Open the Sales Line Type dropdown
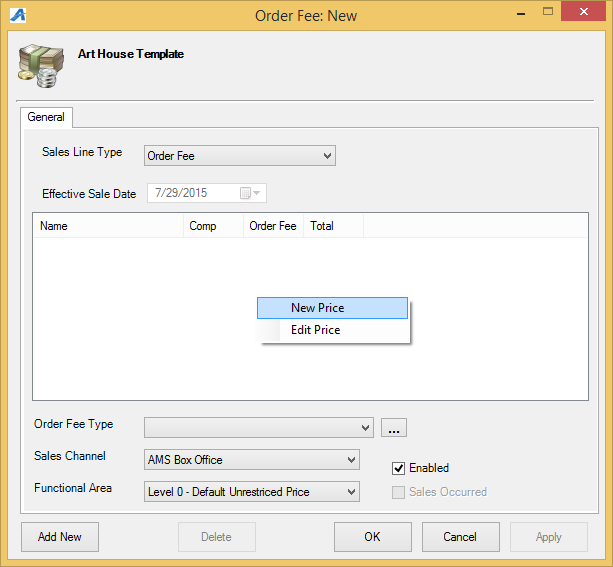Image resolution: width=613 pixels, height=567 pixels. (x=240, y=156)
